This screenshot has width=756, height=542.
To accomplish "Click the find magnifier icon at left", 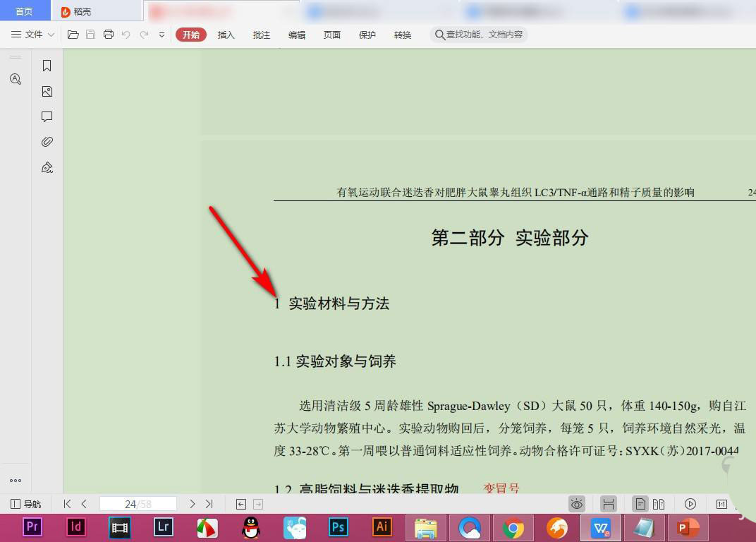I will 16,79.
